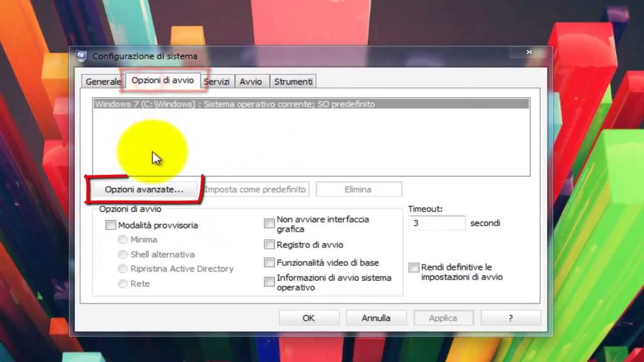Screen dimensions: 644x362
Task: Go to the Avvio tab
Action: tap(251, 81)
